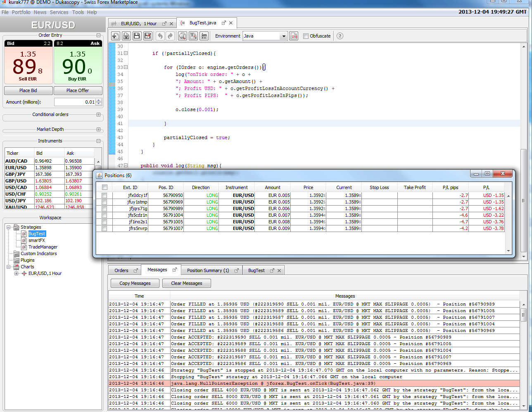Open the Portfolio menu
532x412 pixels.
(x=21, y=12)
